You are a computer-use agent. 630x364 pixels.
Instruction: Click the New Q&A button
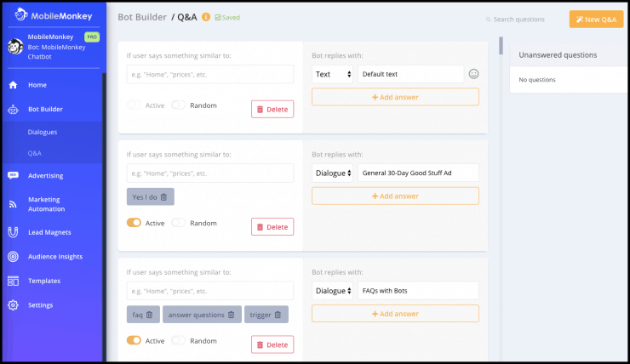click(x=596, y=19)
